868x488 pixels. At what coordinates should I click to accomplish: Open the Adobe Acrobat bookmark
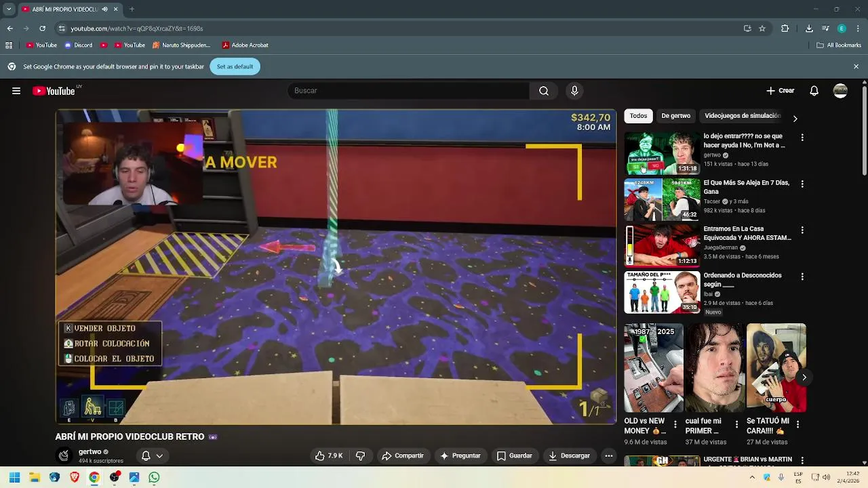coord(245,45)
